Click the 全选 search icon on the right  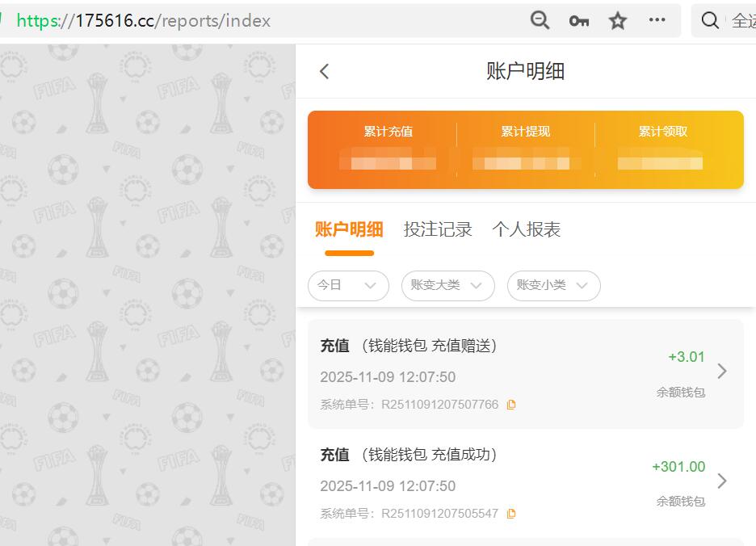coord(709,21)
